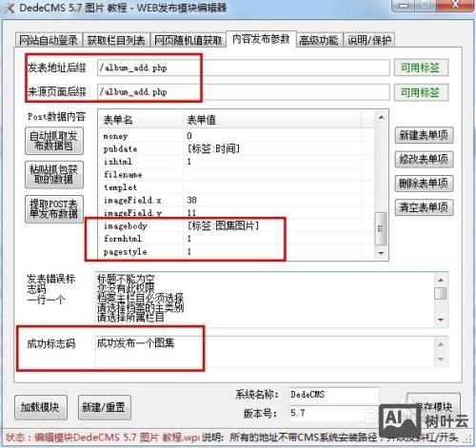Select the 网页随机值获取 tab
The image size is (476, 448).
188,40
